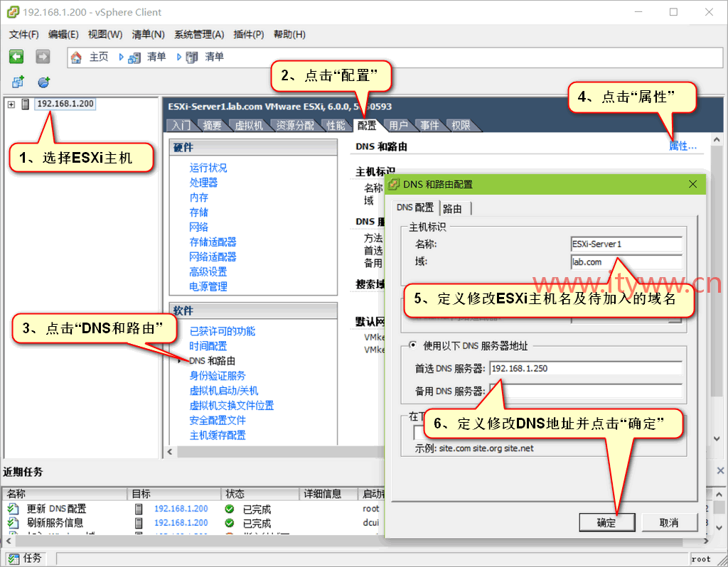Expand the 192.168.1.200 tree node
This screenshot has height=567, width=728.
[x=11, y=104]
